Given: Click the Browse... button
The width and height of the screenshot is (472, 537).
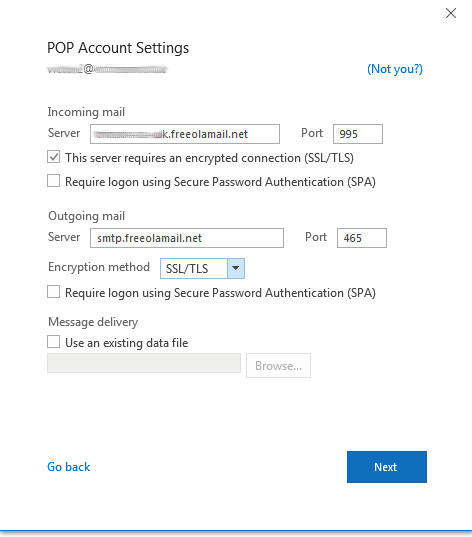Looking at the screenshot, I should point(278,366).
